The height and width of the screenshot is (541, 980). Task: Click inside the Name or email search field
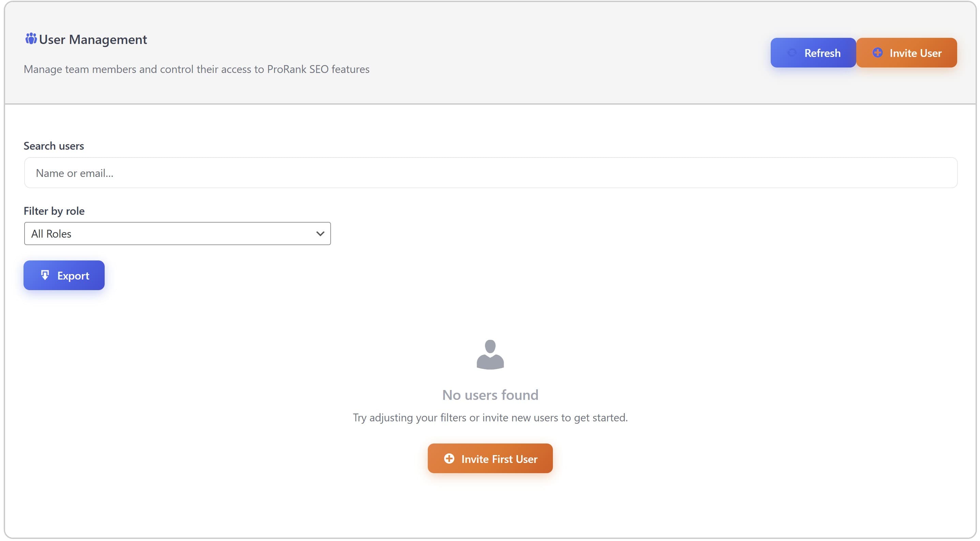[491, 173]
